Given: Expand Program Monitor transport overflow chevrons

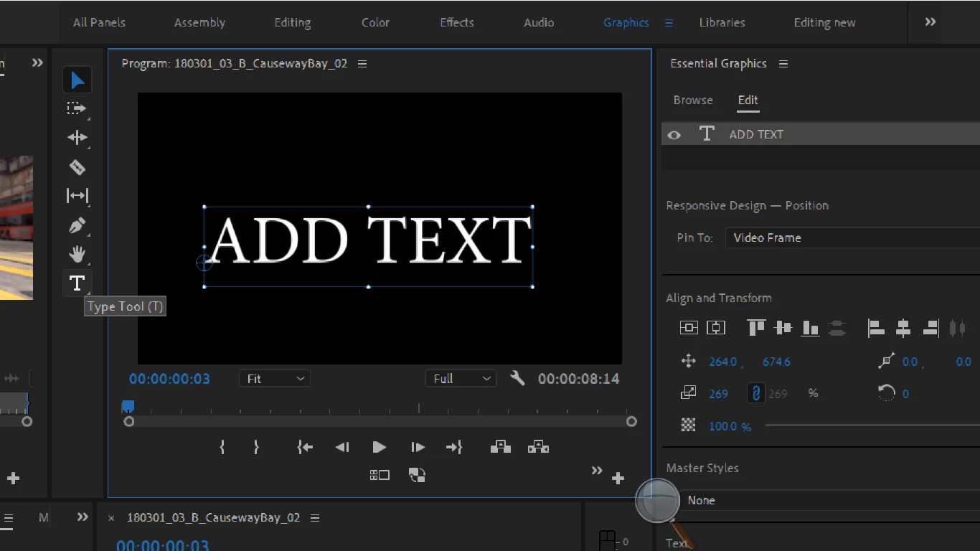Looking at the screenshot, I should (x=596, y=471).
